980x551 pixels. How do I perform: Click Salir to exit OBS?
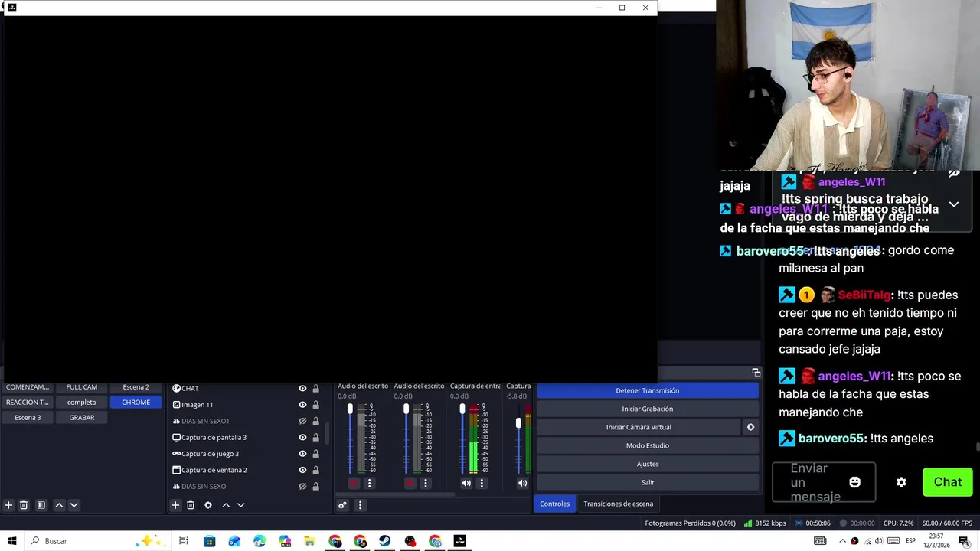click(x=648, y=482)
